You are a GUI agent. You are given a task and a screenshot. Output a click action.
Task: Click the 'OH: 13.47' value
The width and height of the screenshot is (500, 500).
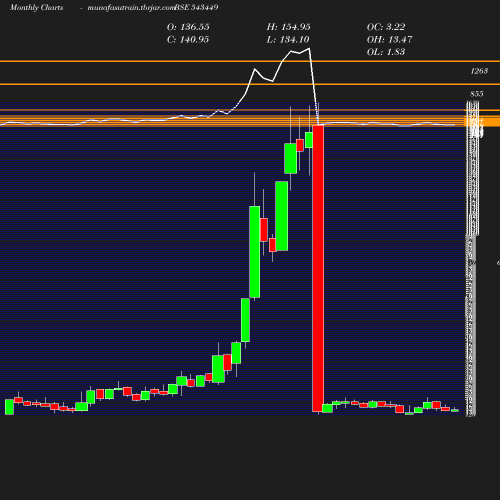(x=390, y=40)
